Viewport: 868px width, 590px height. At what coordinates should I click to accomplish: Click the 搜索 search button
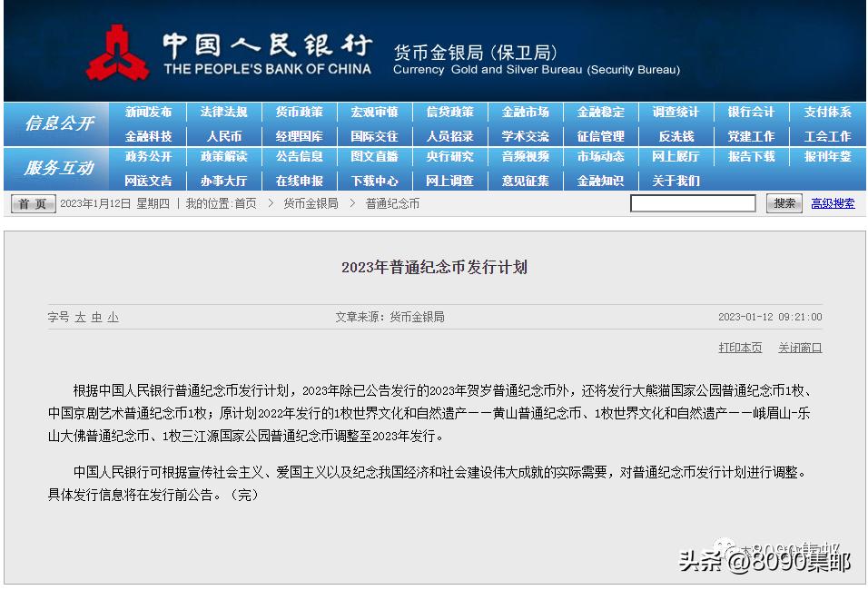pos(783,203)
